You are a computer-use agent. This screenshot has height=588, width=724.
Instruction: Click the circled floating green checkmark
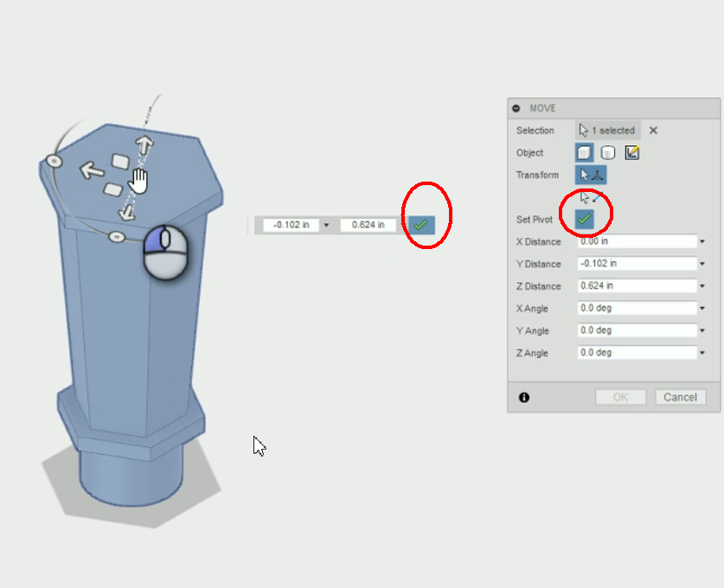pos(423,223)
